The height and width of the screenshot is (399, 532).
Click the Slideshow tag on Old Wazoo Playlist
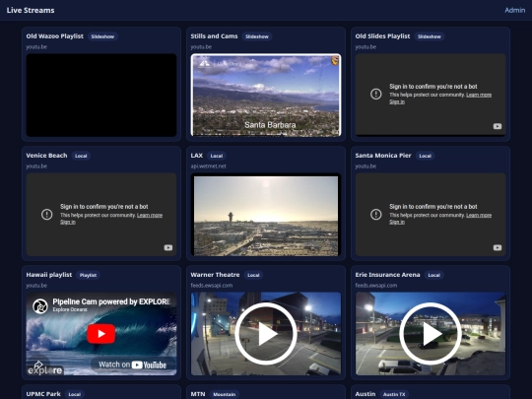(102, 36)
